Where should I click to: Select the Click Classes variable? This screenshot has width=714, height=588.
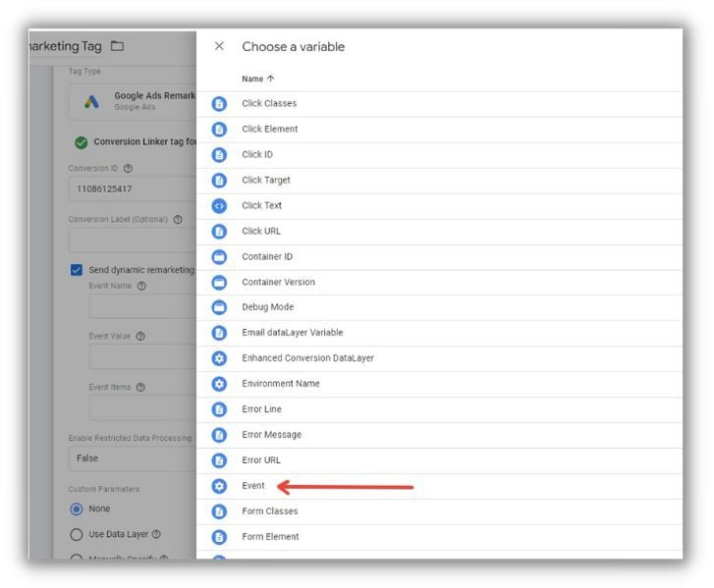click(x=439, y=104)
